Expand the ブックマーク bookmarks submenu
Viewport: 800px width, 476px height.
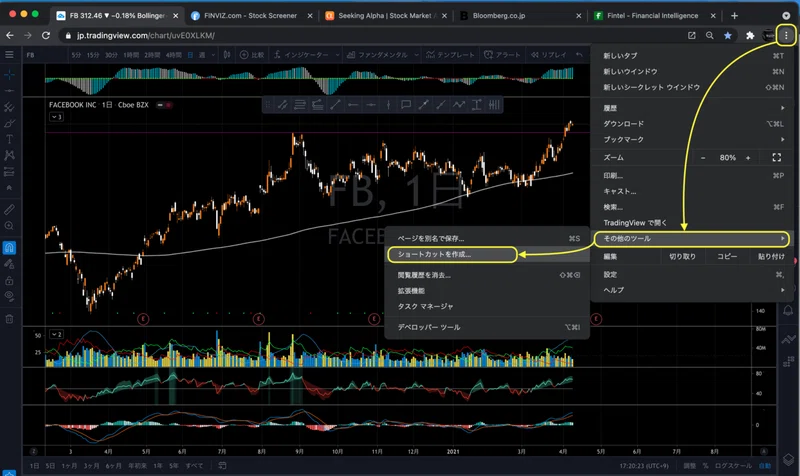[x=693, y=139]
